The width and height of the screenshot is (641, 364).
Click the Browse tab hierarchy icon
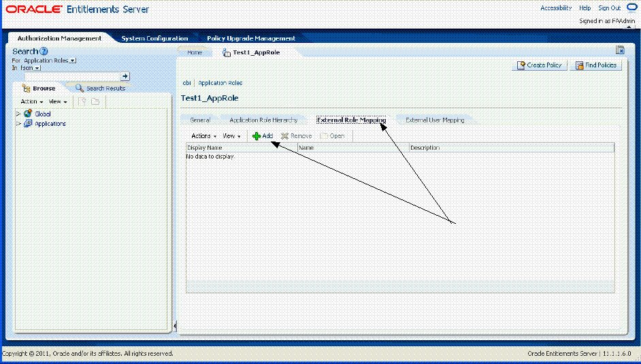tap(27, 88)
